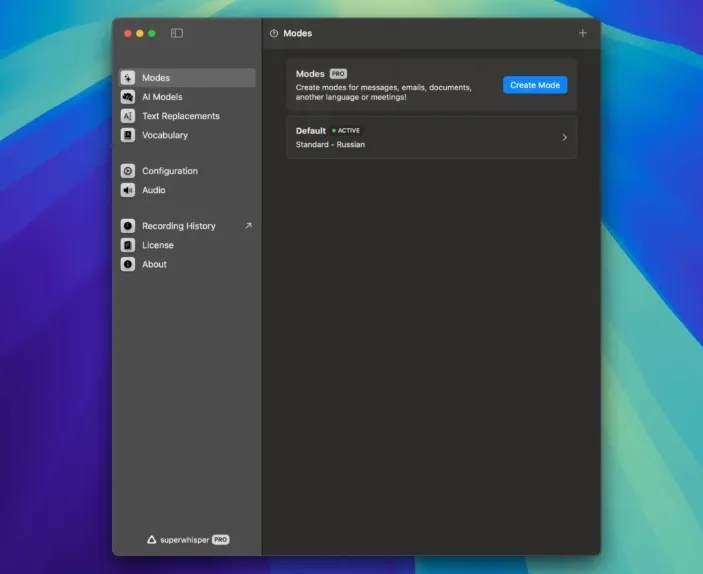Click the ACTIVE status badge

(x=346, y=130)
